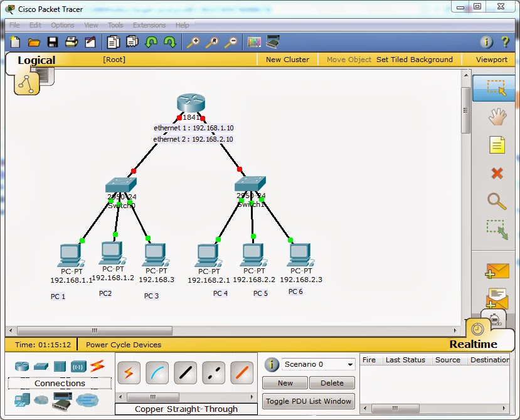
Task: Choose the Resize Shape tool
Action: (x=497, y=229)
